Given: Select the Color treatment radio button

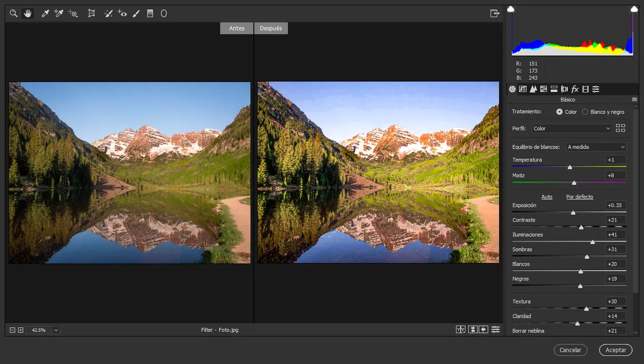Looking at the screenshot, I should (x=559, y=112).
